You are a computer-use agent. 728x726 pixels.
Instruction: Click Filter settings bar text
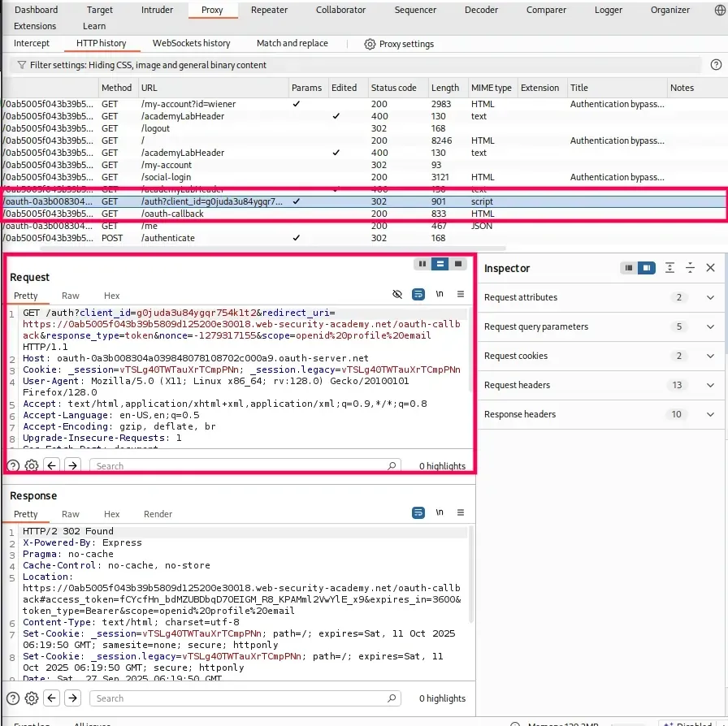tap(148, 65)
